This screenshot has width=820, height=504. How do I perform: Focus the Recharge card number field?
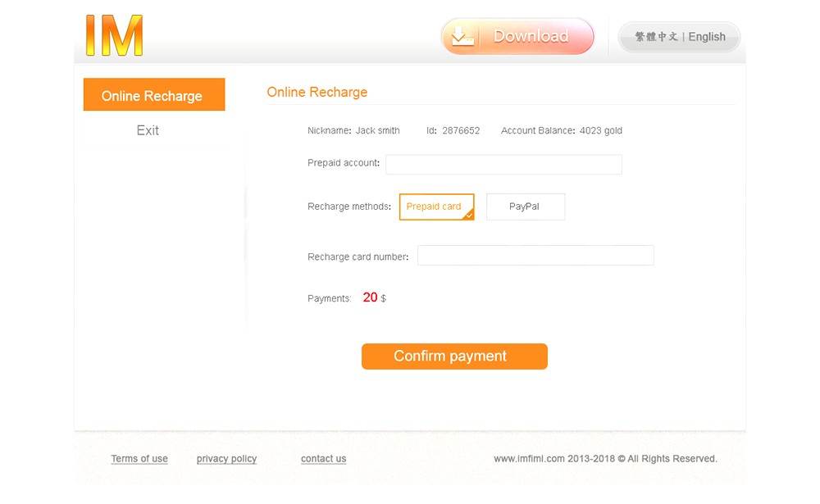pyautogui.click(x=535, y=256)
